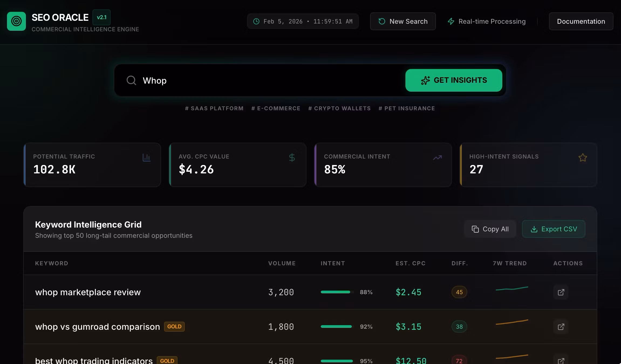This screenshot has width=621, height=364.
Task: Click the 'Real-time Processing' status label
Action: [x=492, y=21]
